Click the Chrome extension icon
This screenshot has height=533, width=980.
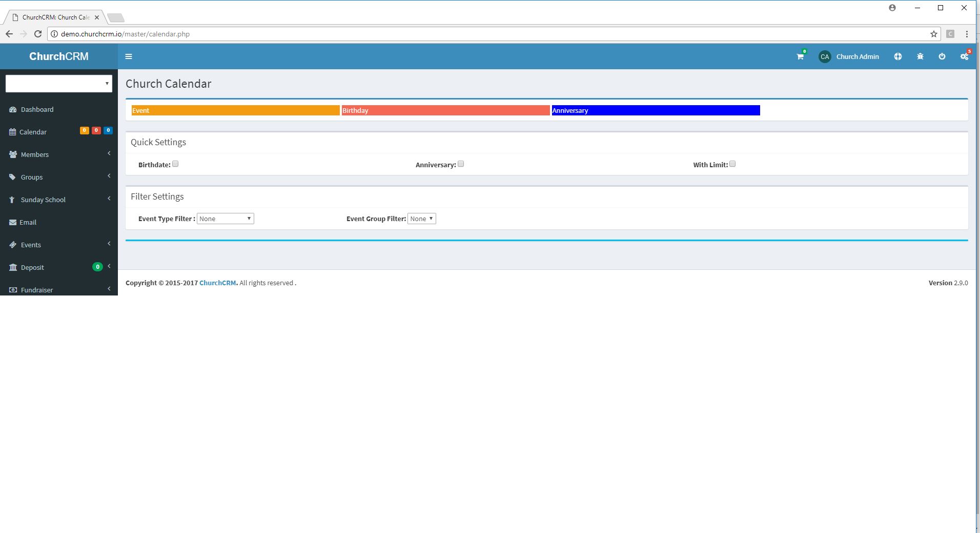coord(950,34)
